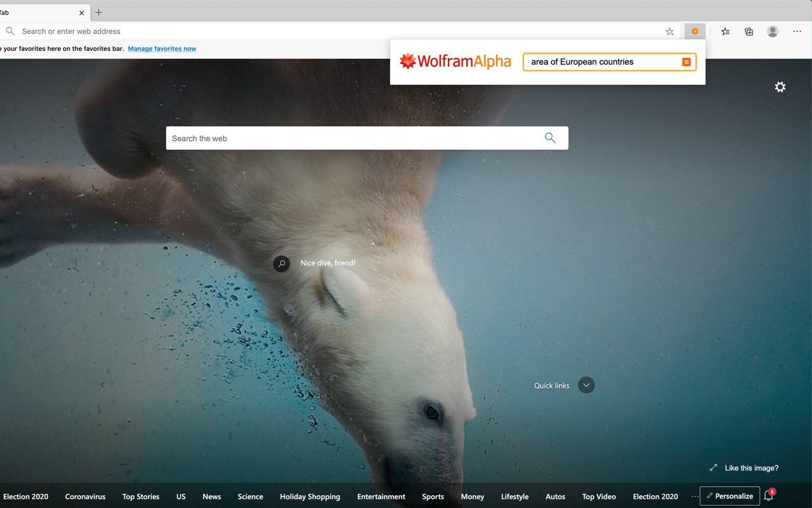Click the Wolfram Alpha logo
The height and width of the screenshot is (508, 812).
[455, 62]
